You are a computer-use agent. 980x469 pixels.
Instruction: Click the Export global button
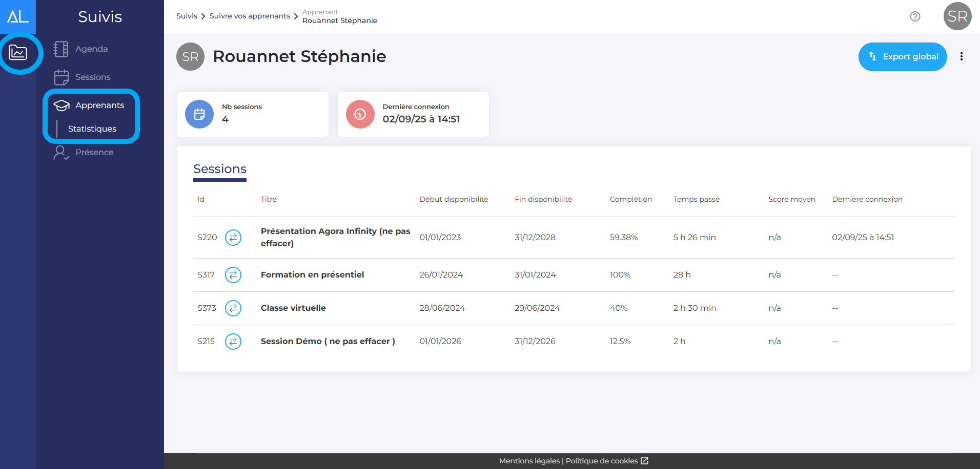[x=903, y=57]
